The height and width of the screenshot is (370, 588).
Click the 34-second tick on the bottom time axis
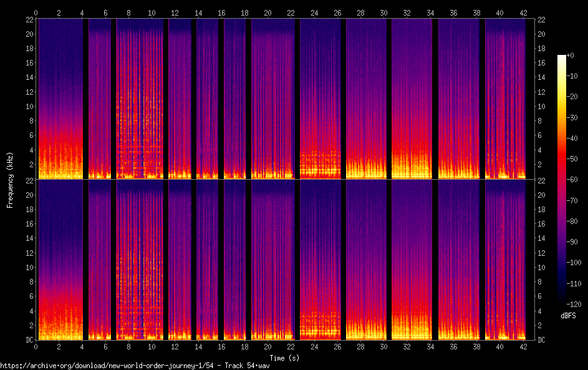[x=430, y=346]
